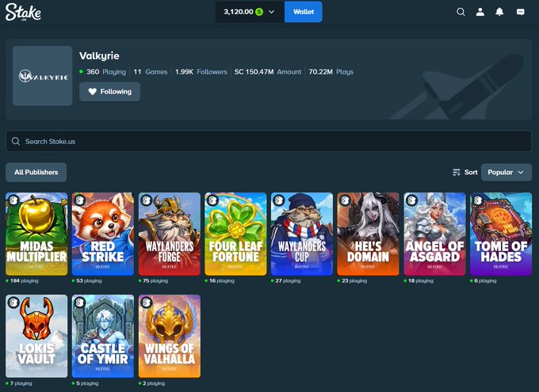Go to All Publishers

(x=36, y=172)
